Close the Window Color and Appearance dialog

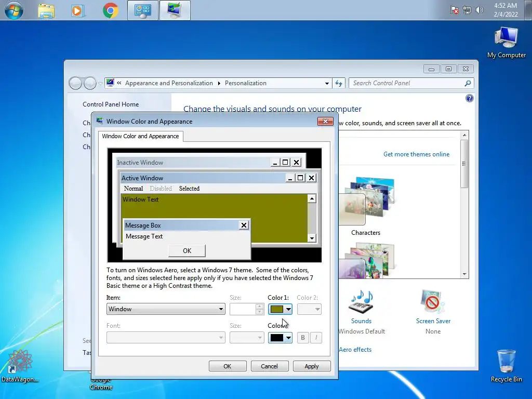(x=325, y=121)
